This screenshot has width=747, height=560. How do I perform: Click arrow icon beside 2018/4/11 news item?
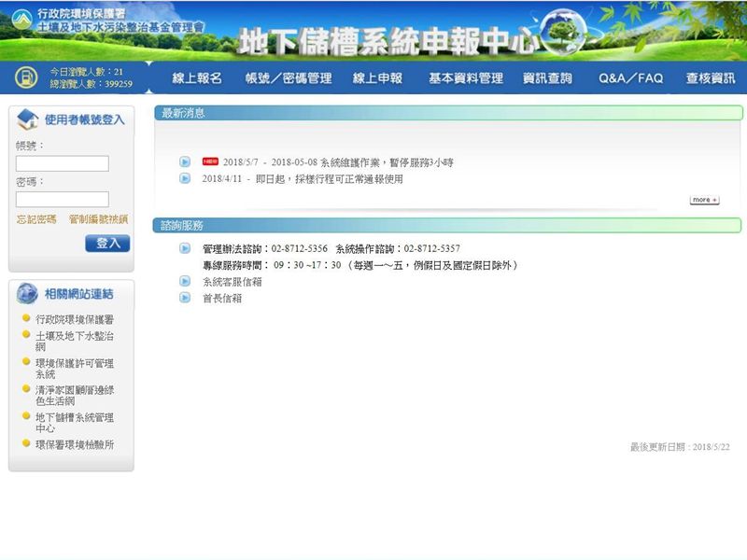185,179
